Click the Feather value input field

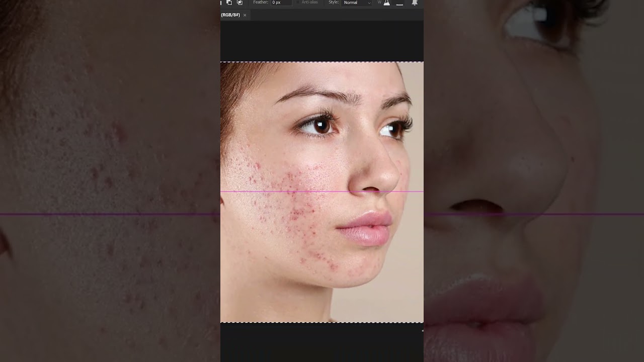[281, 3]
